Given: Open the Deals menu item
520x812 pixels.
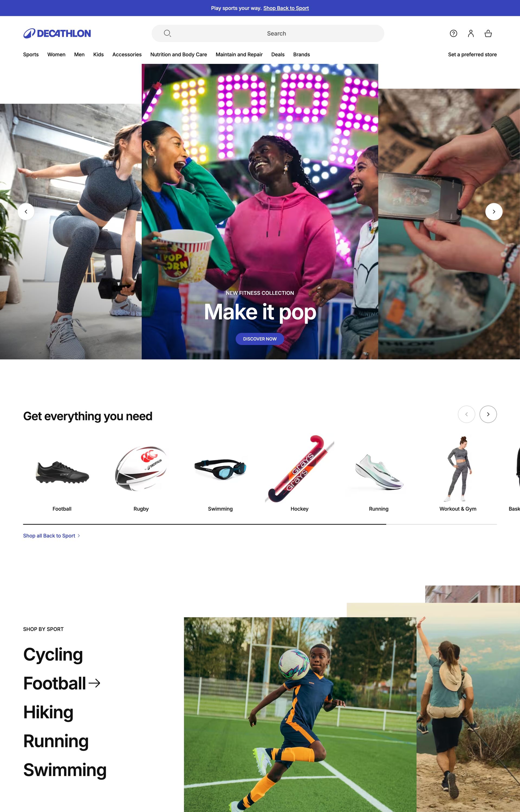Looking at the screenshot, I should [x=278, y=55].
